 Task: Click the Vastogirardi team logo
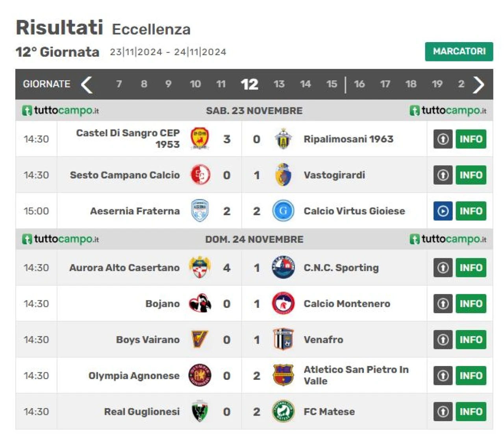283,175
